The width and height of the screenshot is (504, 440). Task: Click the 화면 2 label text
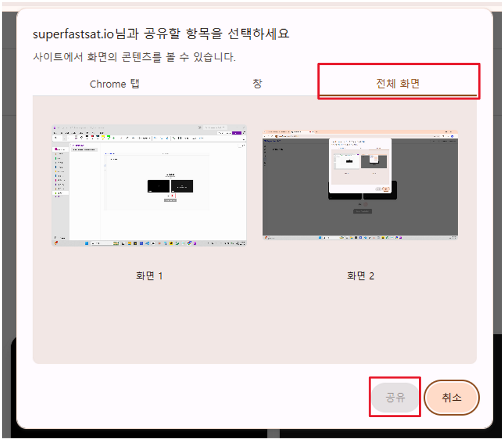360,276
